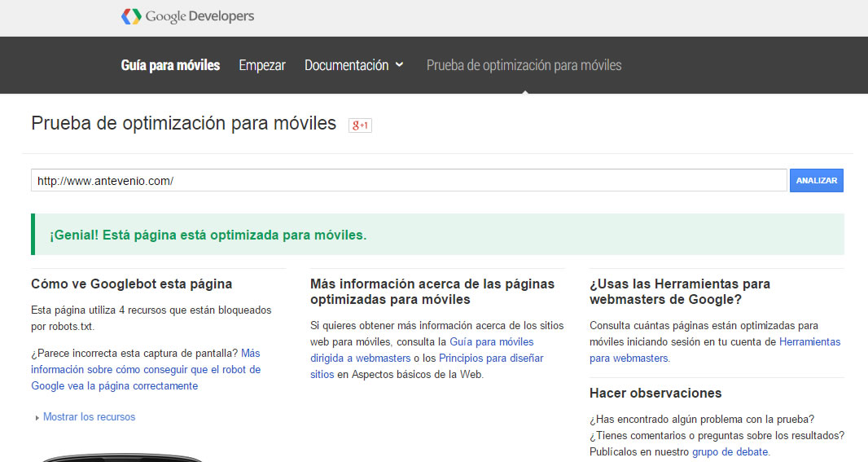
Task: Click the Hacer observaciones heading
Action: tap(655, 394)
